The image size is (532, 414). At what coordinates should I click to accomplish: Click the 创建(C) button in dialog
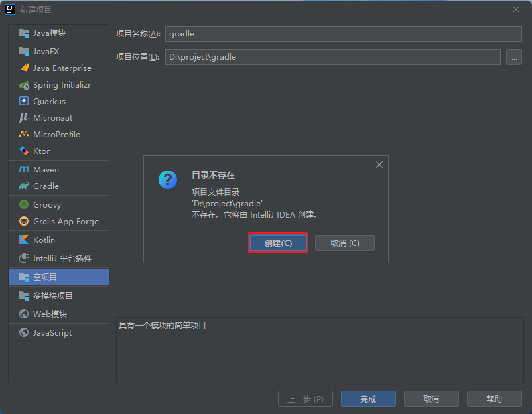[278, 243]
